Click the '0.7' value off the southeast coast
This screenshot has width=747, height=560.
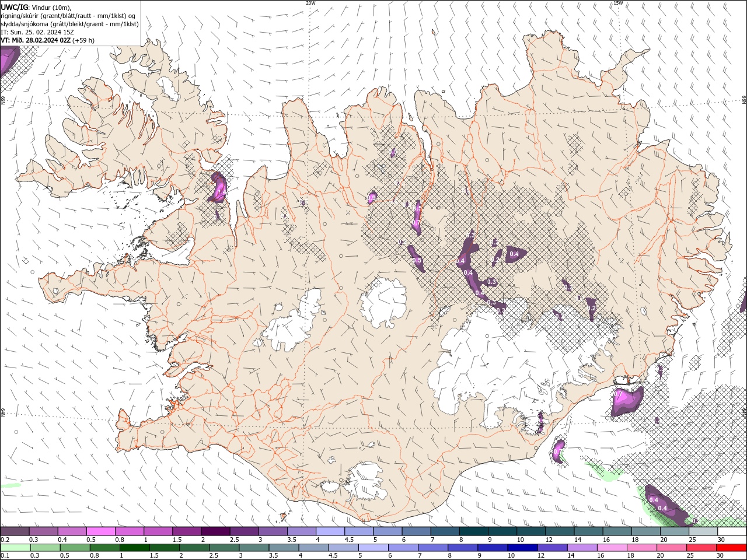[x=619, y=395]
